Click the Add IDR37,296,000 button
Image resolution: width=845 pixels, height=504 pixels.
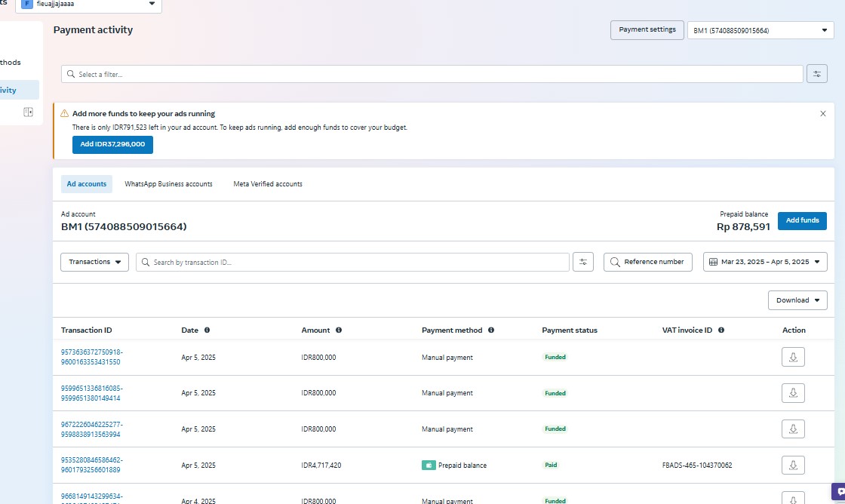pos(112,144)
